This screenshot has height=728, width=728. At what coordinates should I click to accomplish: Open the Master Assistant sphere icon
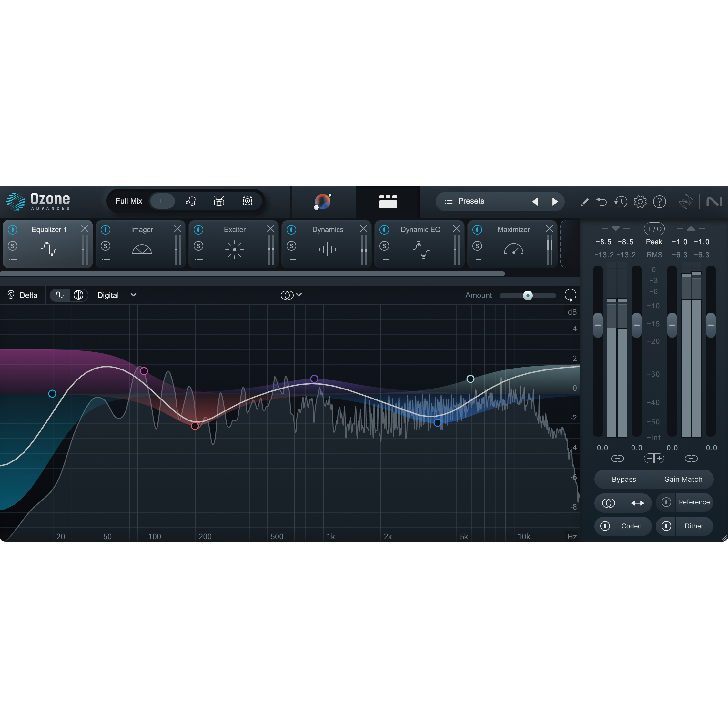click(x=323, y=202)
